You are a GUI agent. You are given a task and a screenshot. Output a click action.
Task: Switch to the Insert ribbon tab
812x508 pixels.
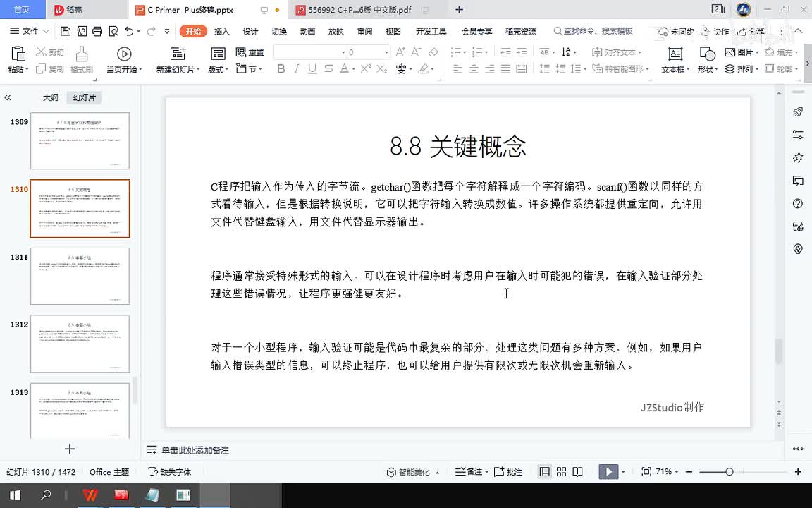tap(221, 31)
